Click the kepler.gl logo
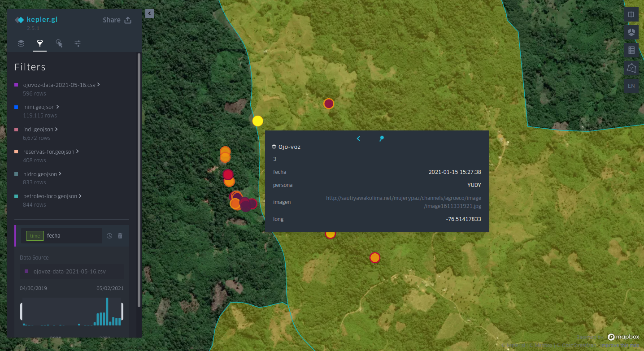644x351 pixels. [36, 20]
